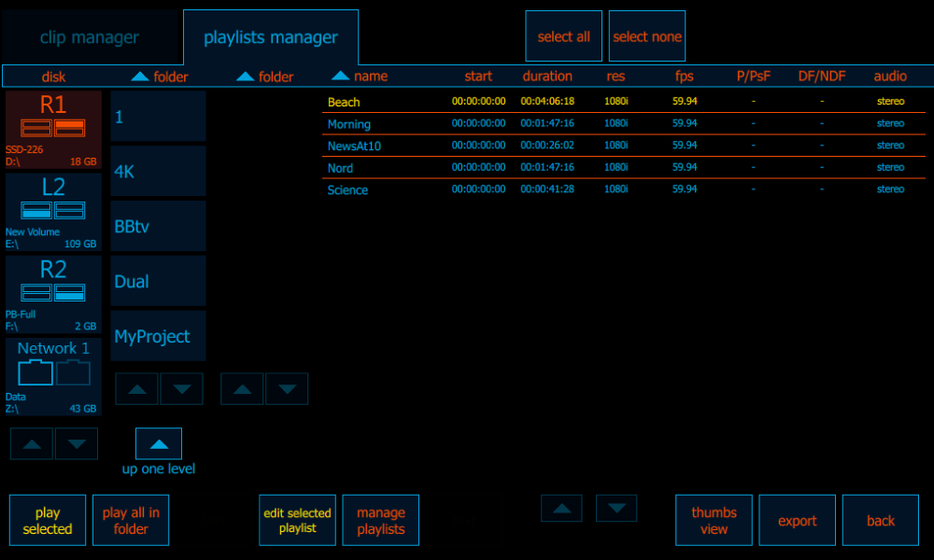Select the Network 1 Data drive
Screen dimensions: 934x560
53,377
